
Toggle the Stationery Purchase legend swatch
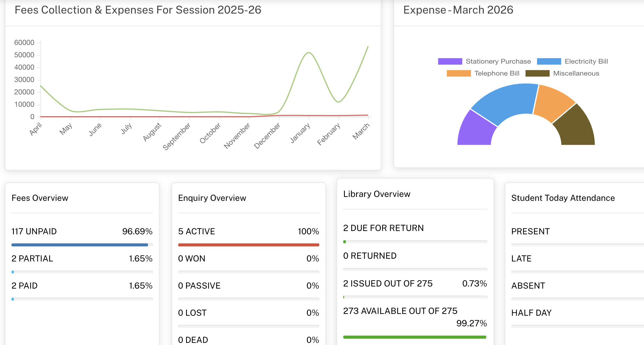click(450, 62)
